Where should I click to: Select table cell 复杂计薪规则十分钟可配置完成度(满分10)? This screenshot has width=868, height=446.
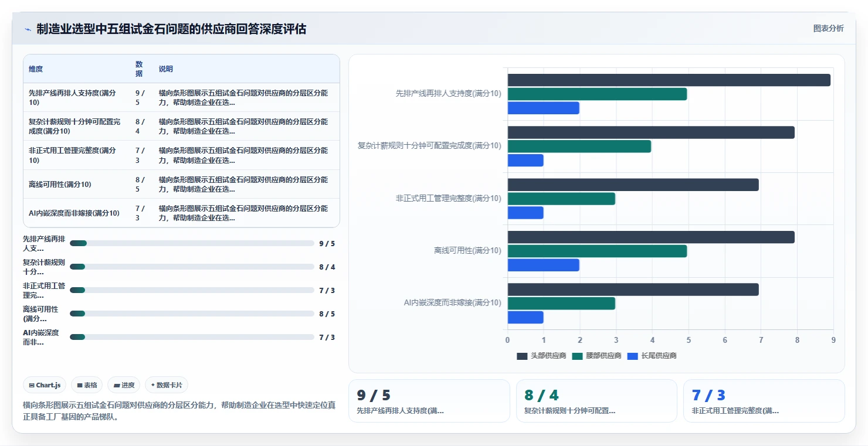[x=75, y=126]
